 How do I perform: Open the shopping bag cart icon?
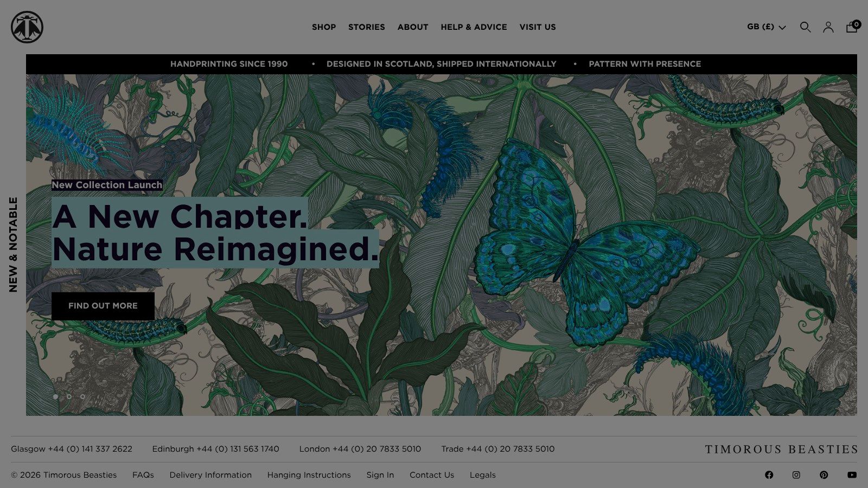click(852, 27)
